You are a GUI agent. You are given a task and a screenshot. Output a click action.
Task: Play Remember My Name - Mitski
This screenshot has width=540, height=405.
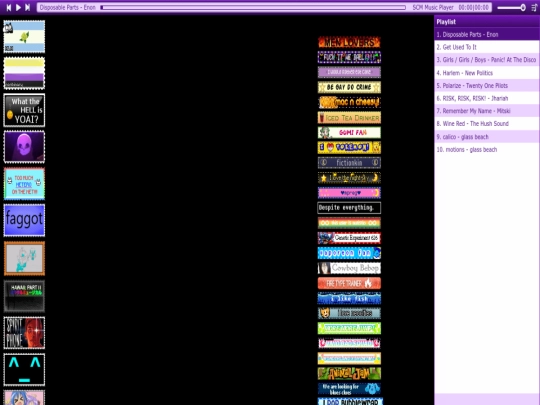tap(487, 111)
